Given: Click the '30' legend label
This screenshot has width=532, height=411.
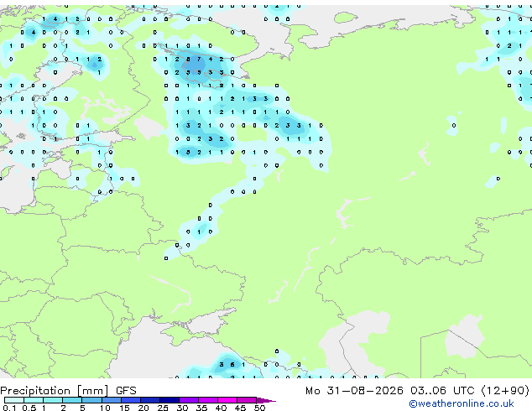Looking at the screenshot, I should 182,408.
